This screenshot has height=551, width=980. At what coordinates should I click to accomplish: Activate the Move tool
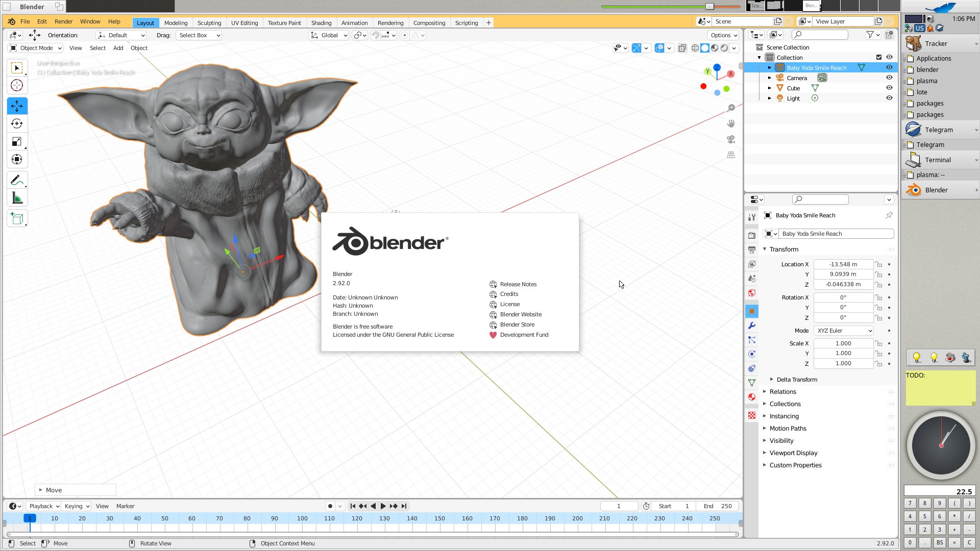pyautogui.click(x=17, y=106)
